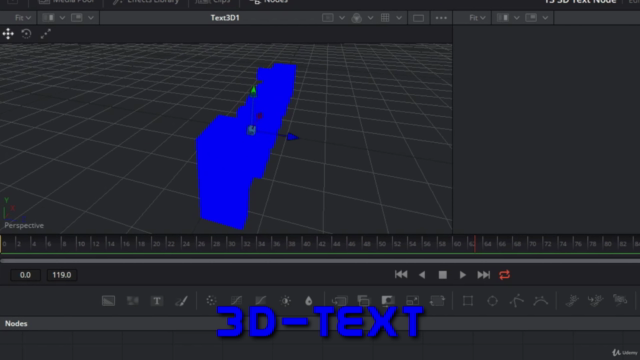
Task: Select the rotate tool in the viewer
Action: click(x=27, y=33)
